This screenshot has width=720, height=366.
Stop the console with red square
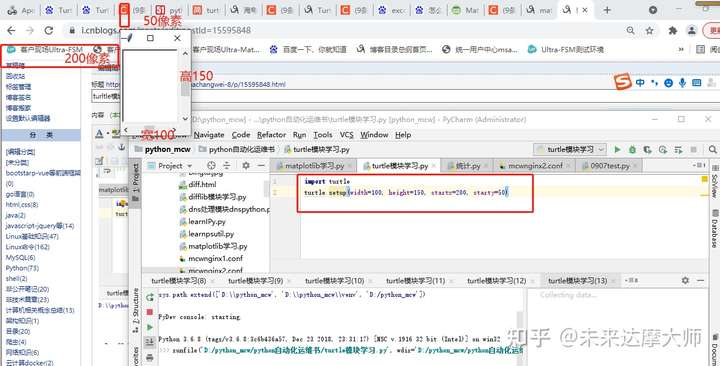150,312
